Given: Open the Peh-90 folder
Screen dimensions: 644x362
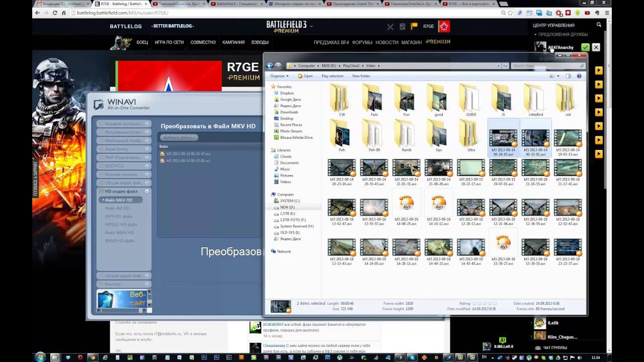Looking at the screenshot, I should [x=374, y=135].
